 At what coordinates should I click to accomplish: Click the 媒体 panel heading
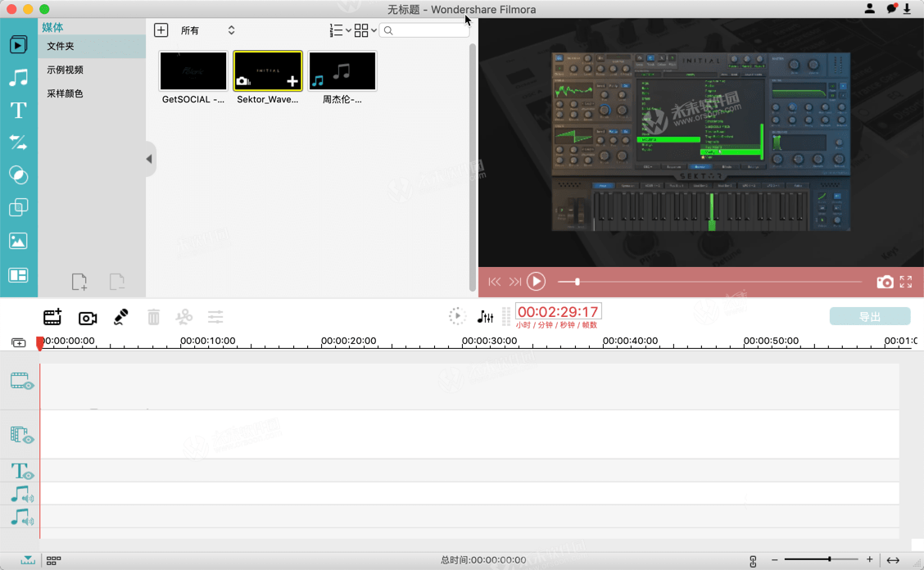pyautogui.click(x=52, y=27)
